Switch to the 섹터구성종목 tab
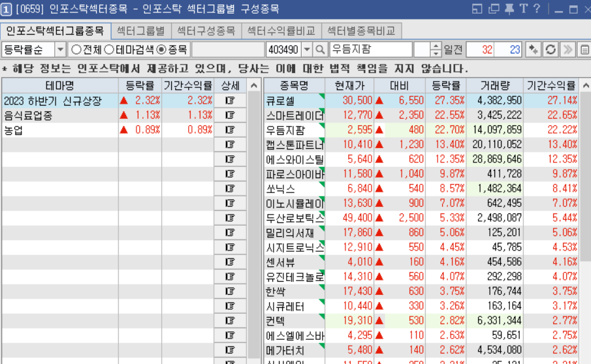591x364 pixels. coord(206,31)
